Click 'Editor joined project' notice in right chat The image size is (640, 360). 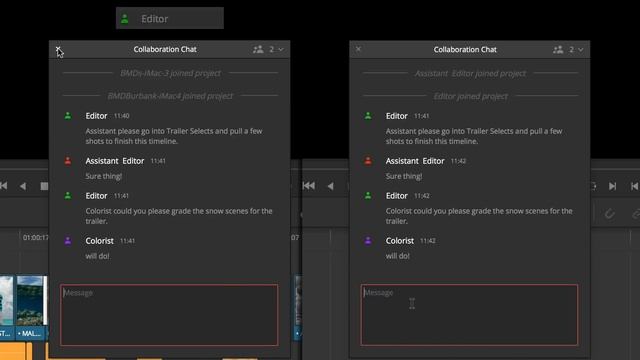(471, 96)
